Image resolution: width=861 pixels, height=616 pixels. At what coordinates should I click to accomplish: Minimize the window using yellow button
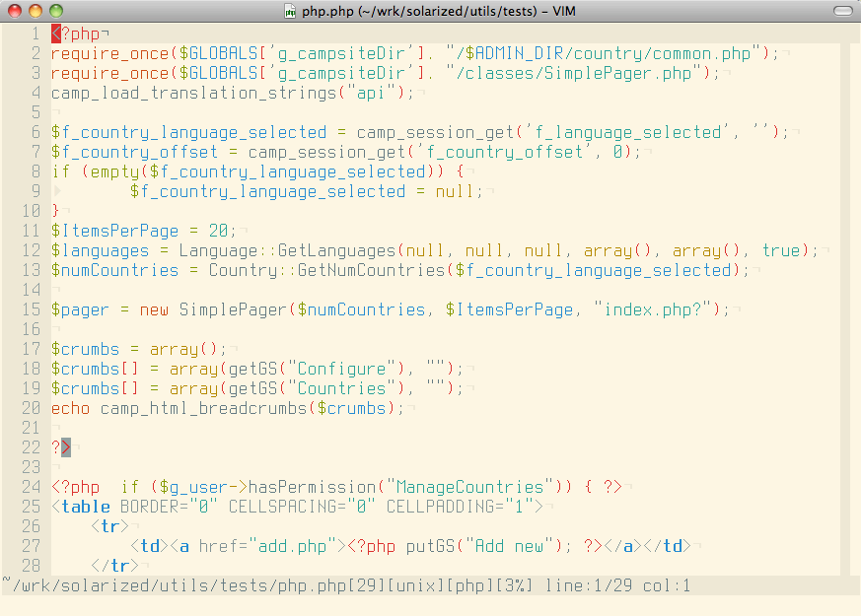35,11
